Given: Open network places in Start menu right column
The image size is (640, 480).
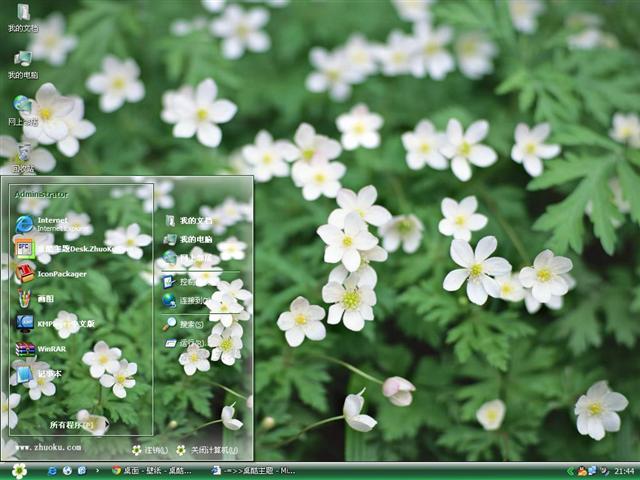Looking at the screenshot, I should pyautogui.click(x=186, y=258).
